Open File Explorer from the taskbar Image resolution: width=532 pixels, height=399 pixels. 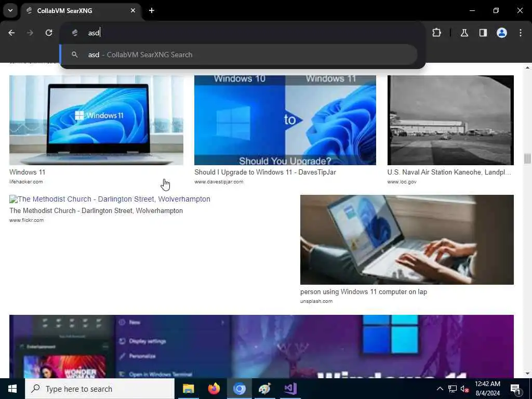(188, 389)
